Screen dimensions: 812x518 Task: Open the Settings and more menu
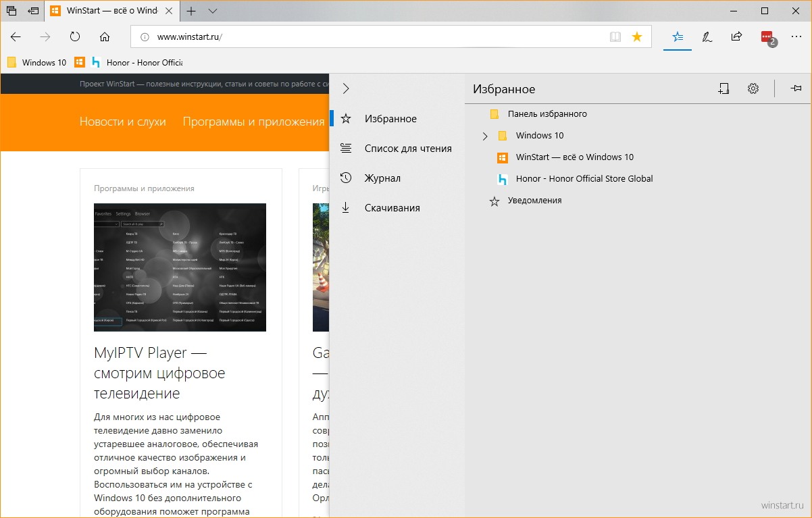[x=796, y=37]
